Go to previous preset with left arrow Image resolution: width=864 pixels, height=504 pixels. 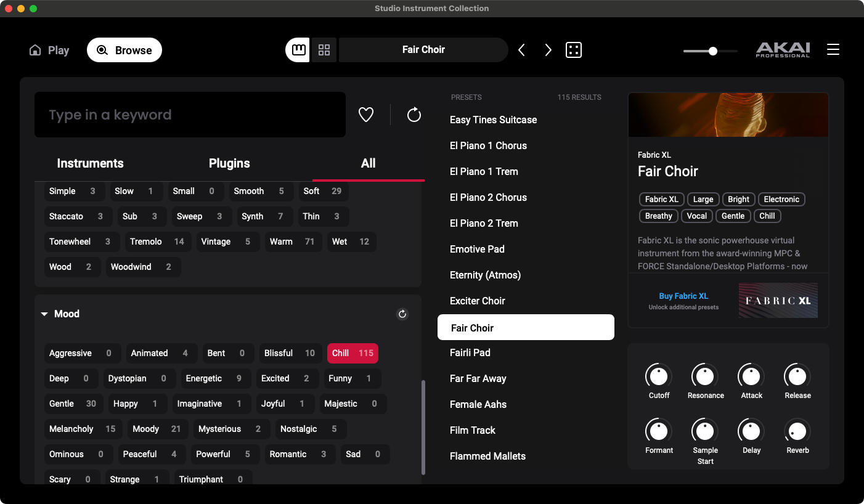522,50
